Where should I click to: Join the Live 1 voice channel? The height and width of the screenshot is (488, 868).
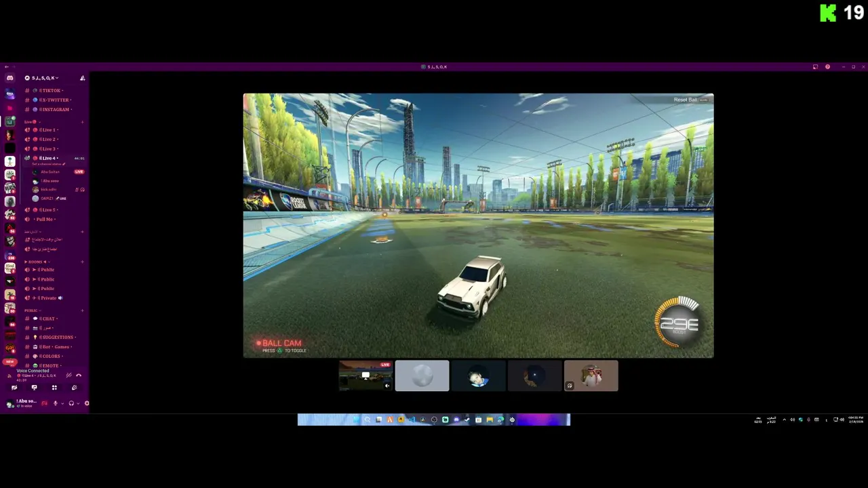point(52,129)
